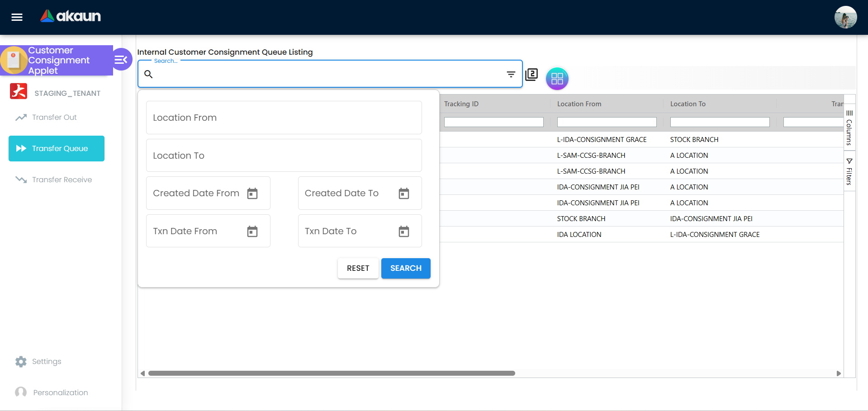Screen dimensions: 868x411
Task: Expand the Columns side panel
Action: [x=849, y=128]
